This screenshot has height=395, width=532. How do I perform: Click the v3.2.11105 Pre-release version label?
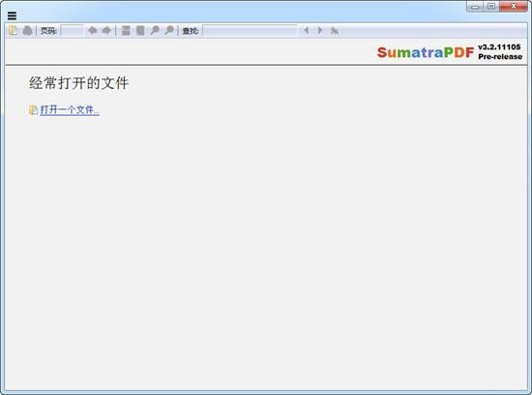tap(500, 52)
